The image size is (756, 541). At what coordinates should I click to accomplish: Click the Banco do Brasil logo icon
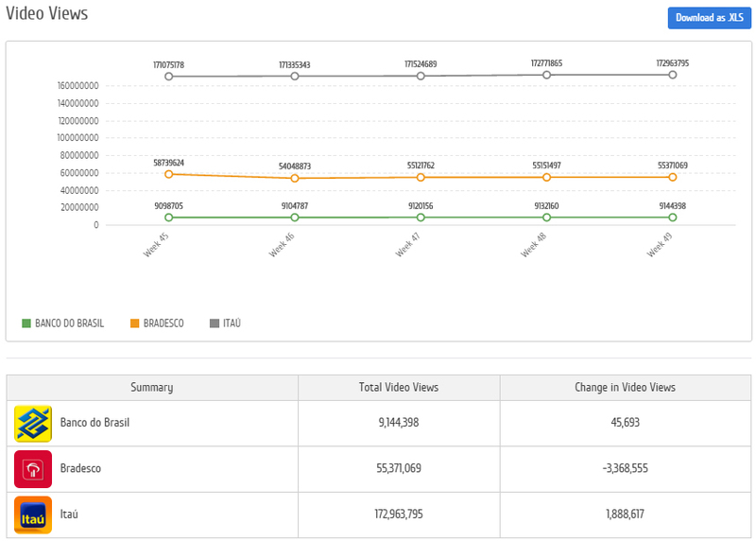tap(33, 423)
